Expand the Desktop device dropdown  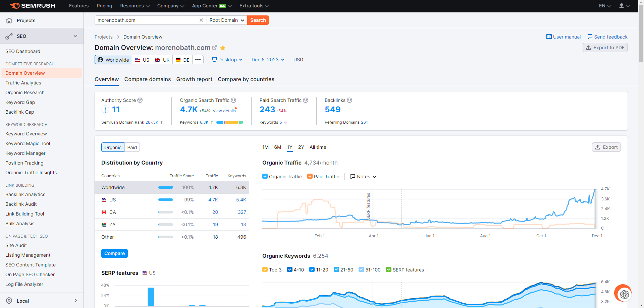point(227,60)
